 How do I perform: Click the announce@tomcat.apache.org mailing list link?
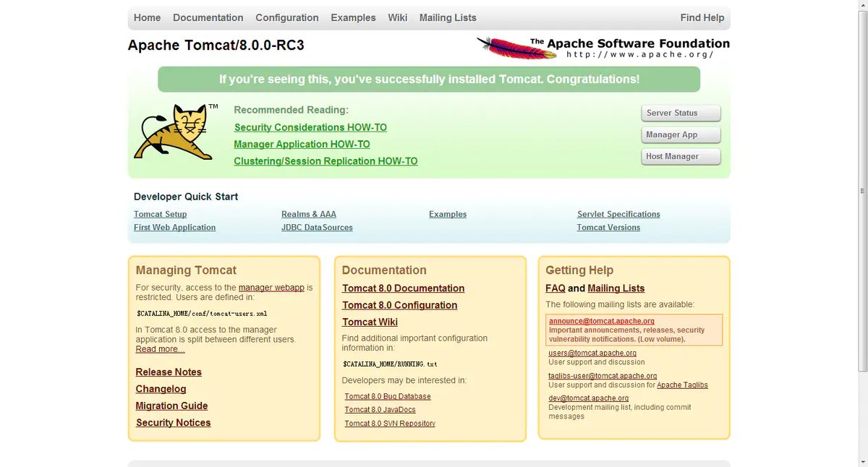pos(601,321)
